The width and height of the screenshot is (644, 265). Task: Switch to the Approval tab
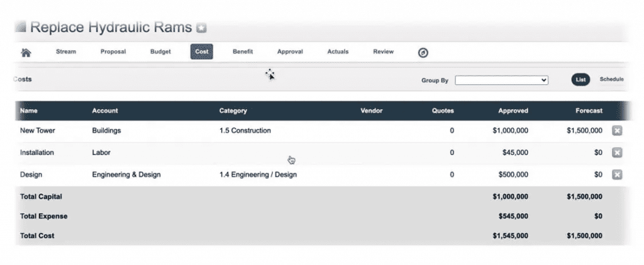[290, 51]
